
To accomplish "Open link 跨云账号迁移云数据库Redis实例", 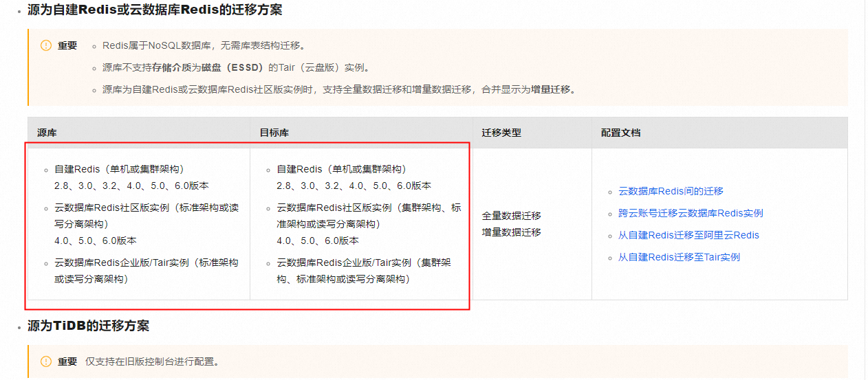I will tap(691, 213).
